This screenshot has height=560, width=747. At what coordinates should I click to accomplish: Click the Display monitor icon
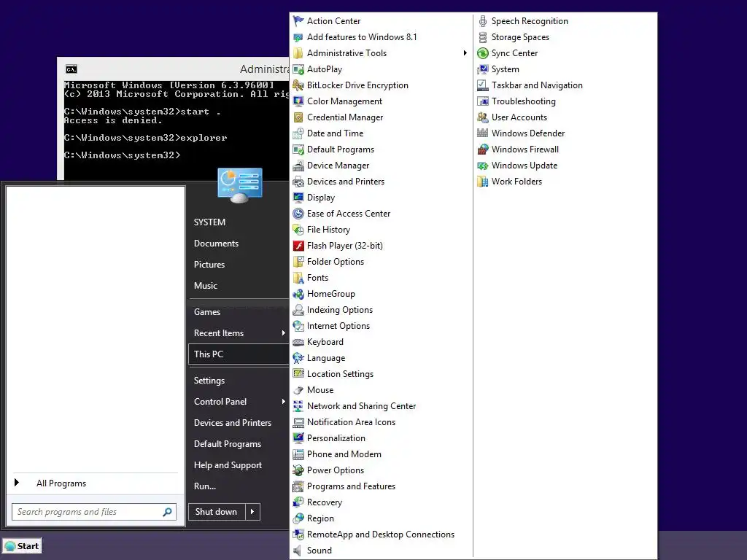tap(298, 198)
